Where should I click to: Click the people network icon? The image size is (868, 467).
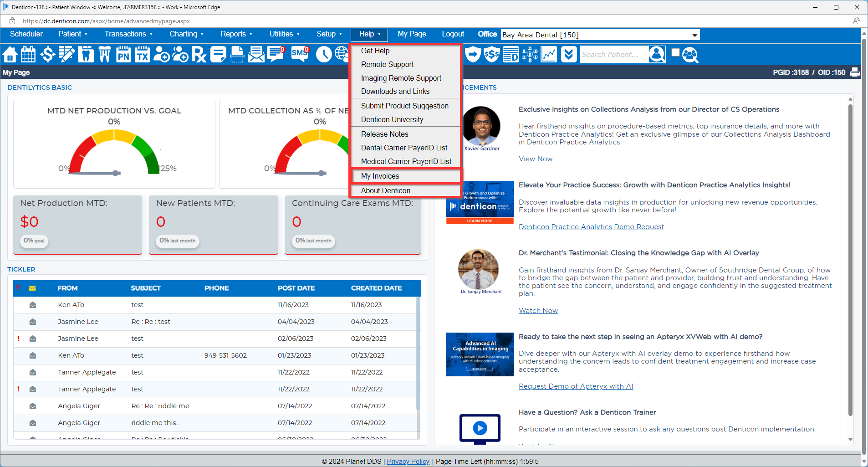[x=530, y=55]
